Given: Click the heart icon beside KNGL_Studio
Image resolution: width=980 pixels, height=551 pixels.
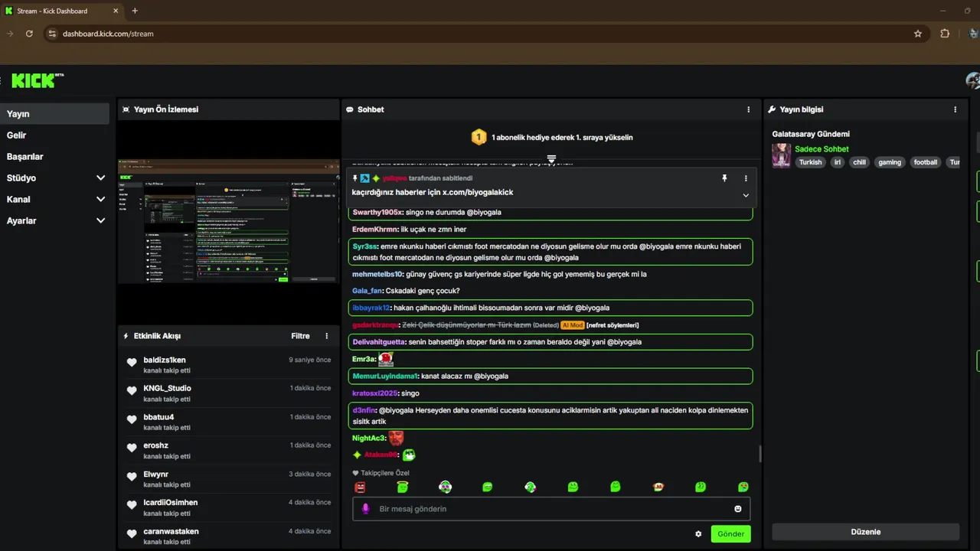Looking at the screenshot, I should click(x=132, y=390).
